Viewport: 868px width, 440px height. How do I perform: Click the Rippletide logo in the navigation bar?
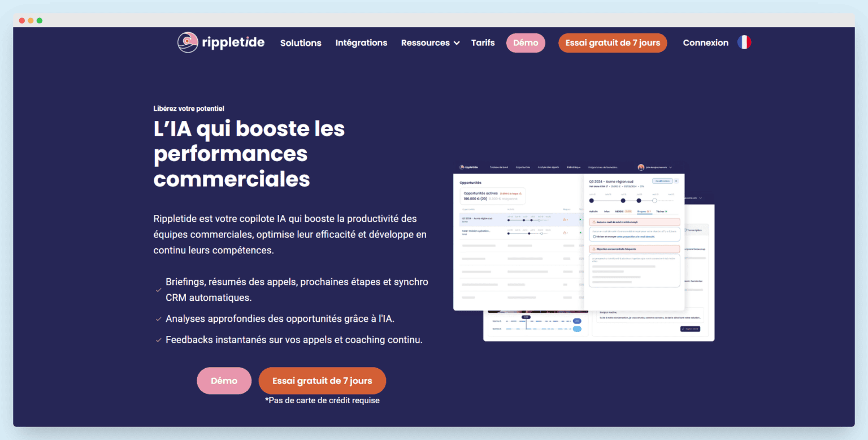220,42
